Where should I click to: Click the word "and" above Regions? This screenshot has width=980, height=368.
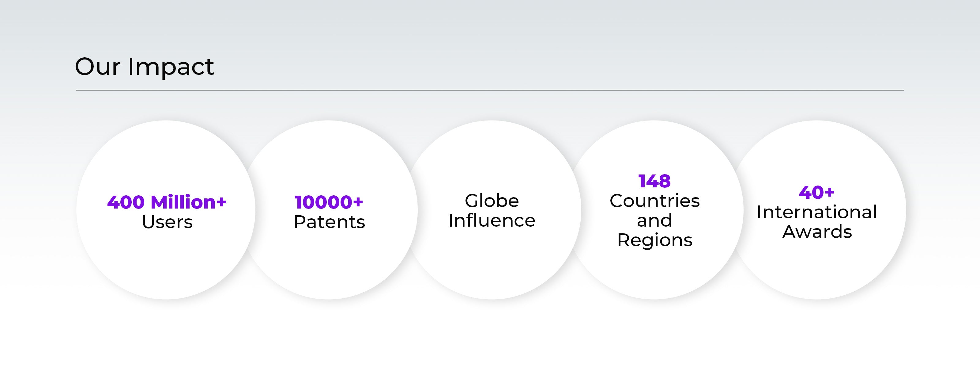coord(654,220)
